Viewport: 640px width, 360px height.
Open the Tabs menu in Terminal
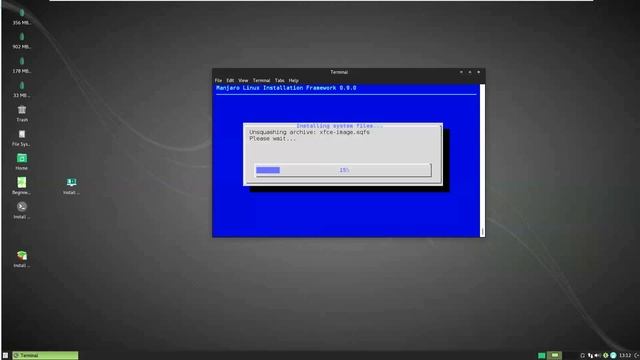(x=280, y=80)
